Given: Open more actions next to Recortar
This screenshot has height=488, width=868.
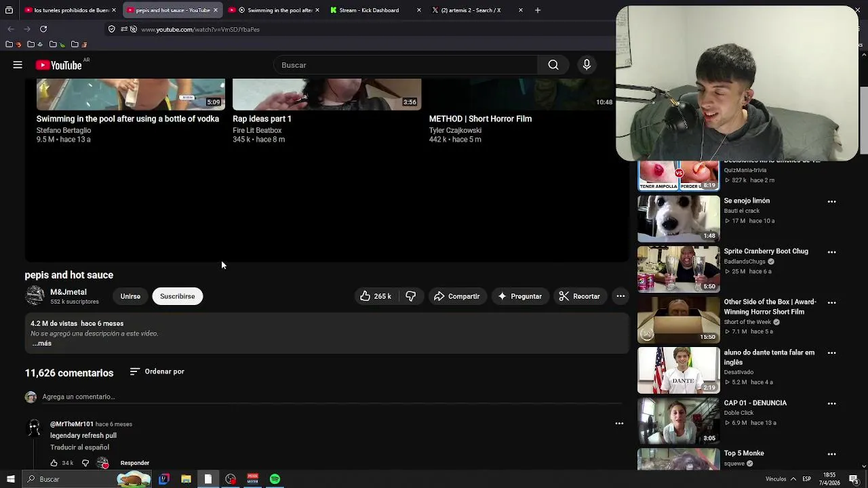Looking at the screenshot, I should (x=620, y=296).
